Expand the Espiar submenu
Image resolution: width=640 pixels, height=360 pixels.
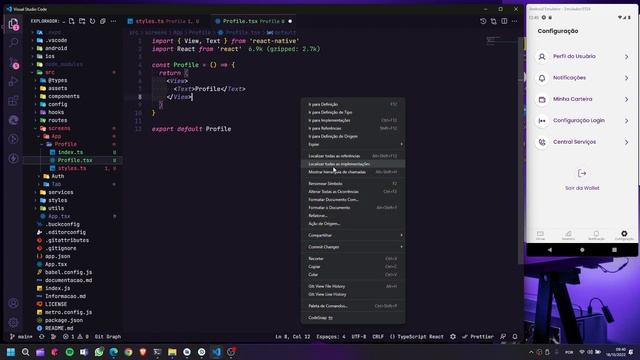click(353, 144)
